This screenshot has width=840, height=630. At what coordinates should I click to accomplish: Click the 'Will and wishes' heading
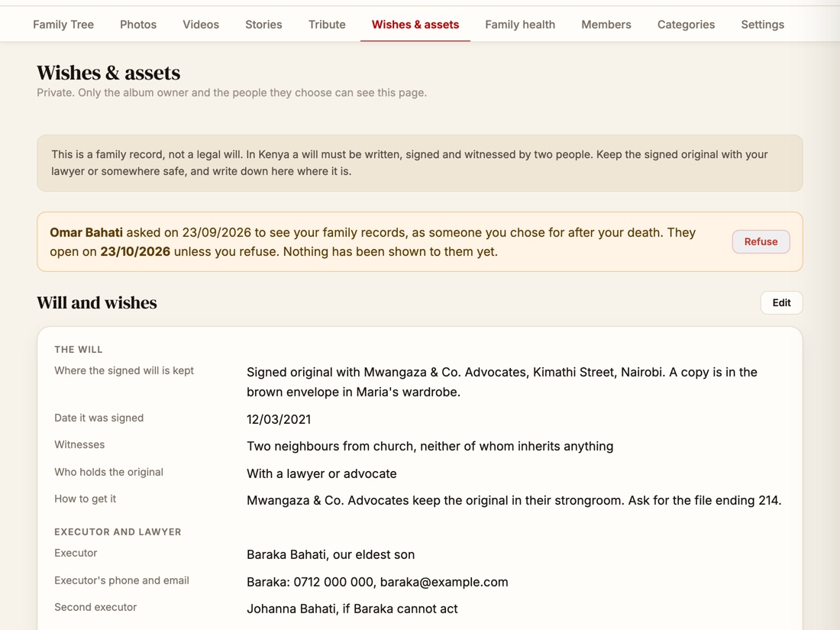coord(97,302)
